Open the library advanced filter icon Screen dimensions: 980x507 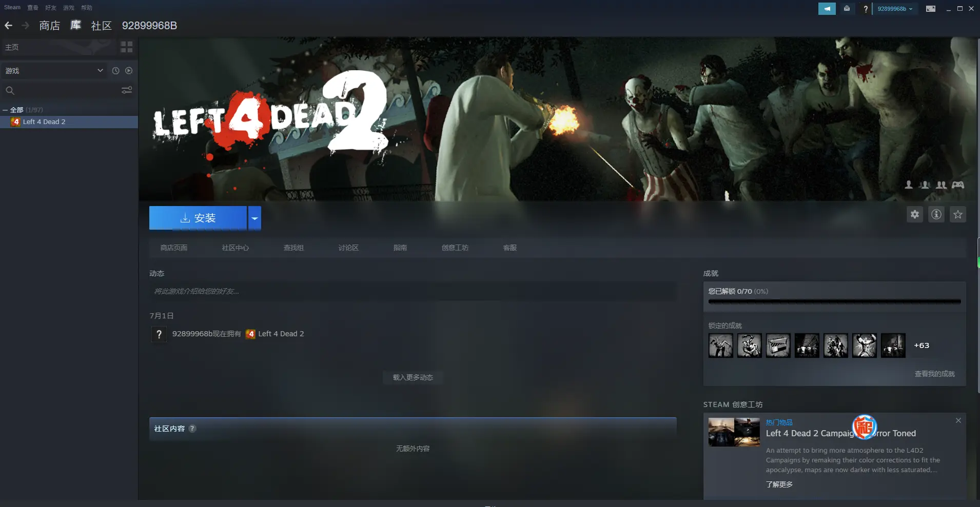coord(127,90)
